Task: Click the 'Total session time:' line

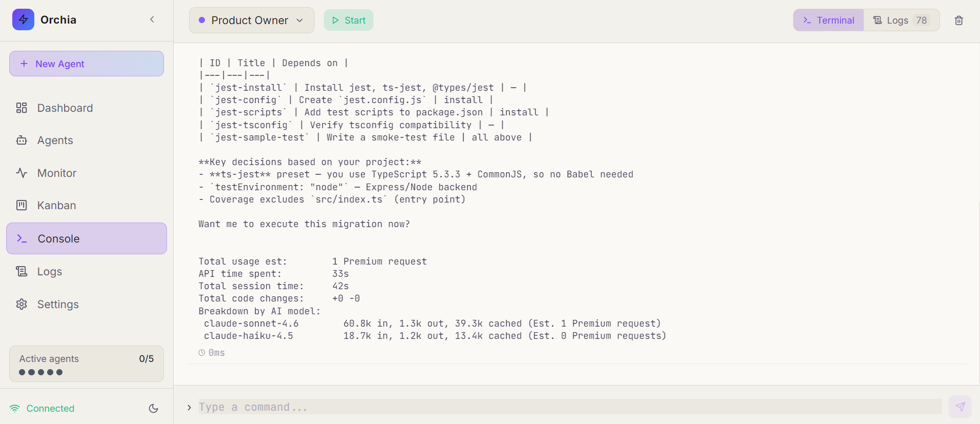Action: (274, 286)
